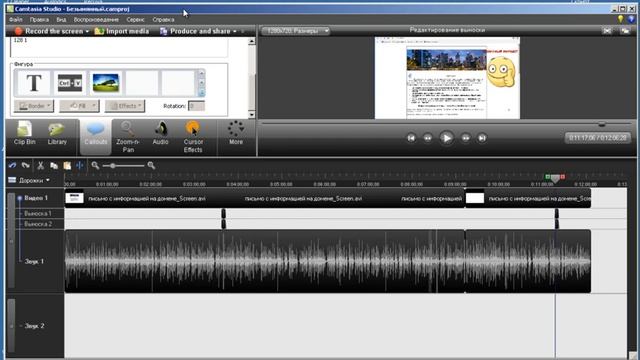Collapse the Выноска 1 track
640x360 pixels.
coord(20,213)
